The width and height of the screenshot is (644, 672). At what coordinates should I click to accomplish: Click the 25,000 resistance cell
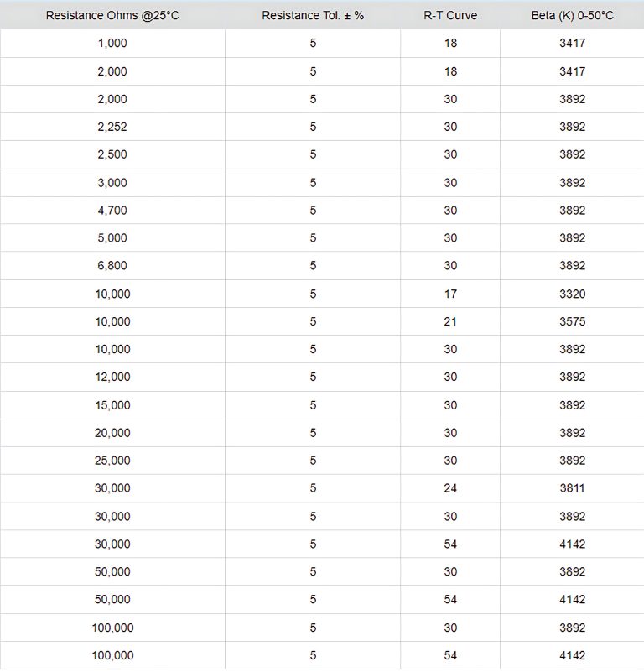point(112,461)
